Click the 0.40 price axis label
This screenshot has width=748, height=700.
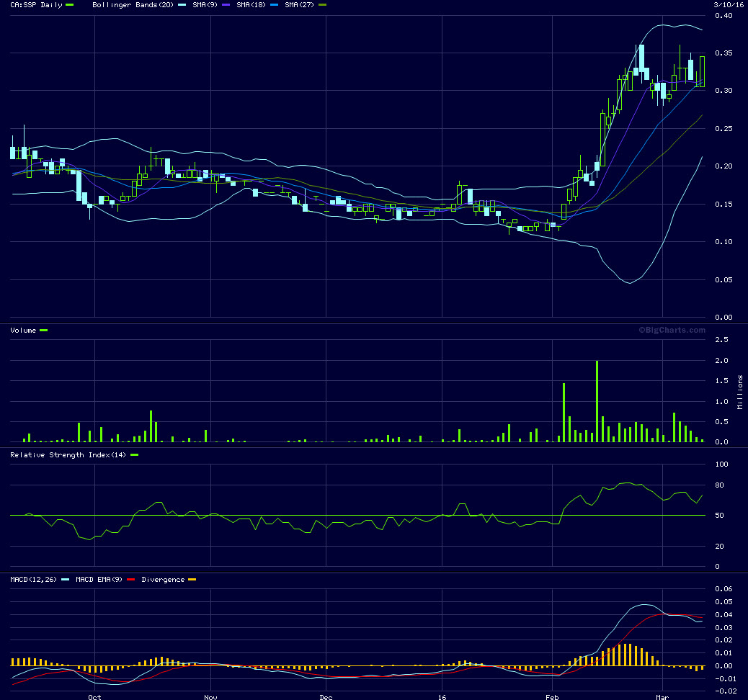(723, 16)
